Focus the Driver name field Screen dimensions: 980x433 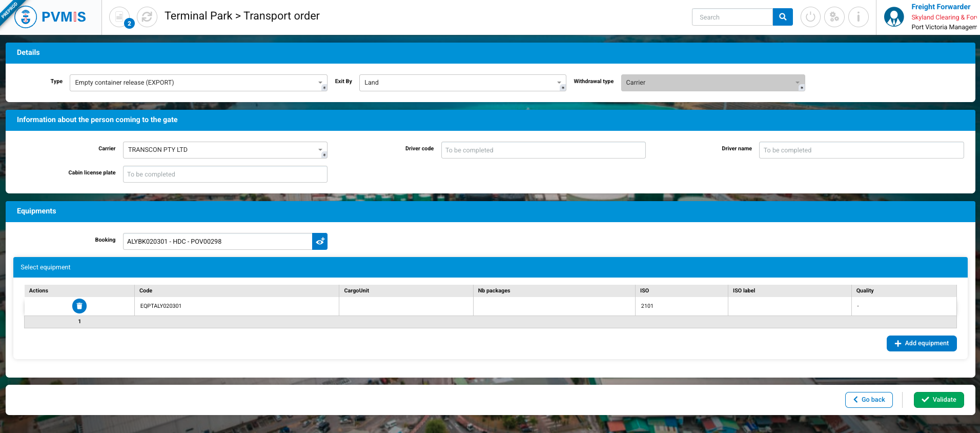861,150
